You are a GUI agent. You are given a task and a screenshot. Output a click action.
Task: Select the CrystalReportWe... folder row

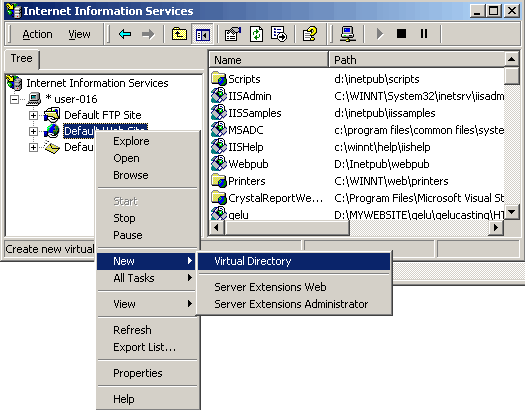coord(357,198)
